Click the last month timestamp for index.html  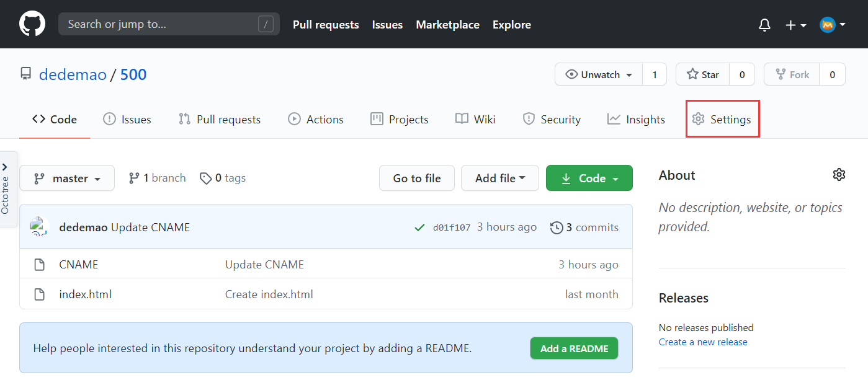(592, 294)
